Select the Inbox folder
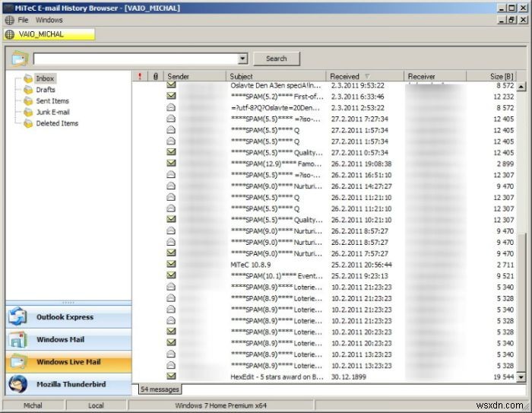532x413 pixels. tap(45, 78)
